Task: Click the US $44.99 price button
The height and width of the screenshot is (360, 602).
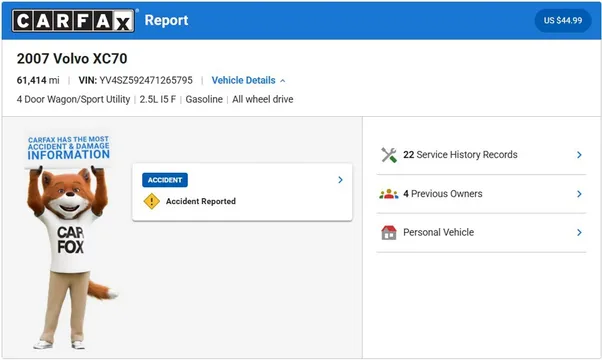Action: click(563, 21)
